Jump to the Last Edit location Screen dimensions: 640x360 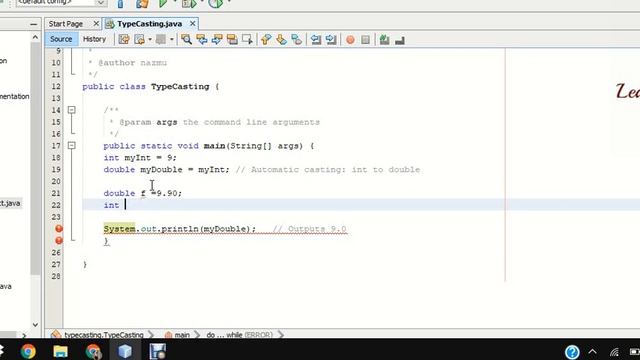coord(124,39)
